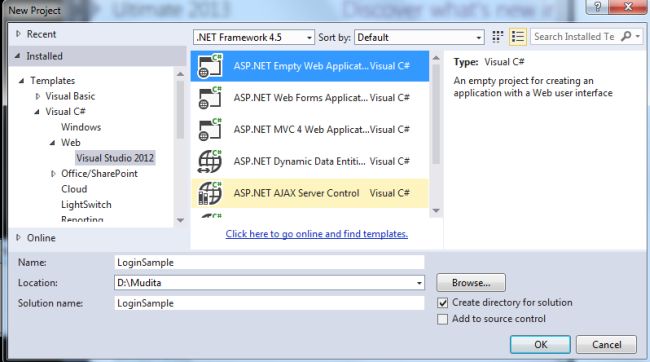Select the Reporting tree item

point(82,219)
